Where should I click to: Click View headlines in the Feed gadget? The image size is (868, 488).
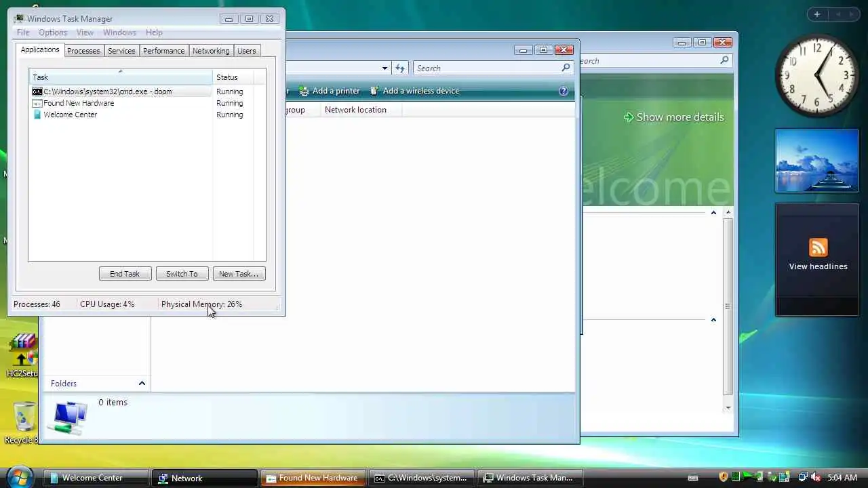818,266
